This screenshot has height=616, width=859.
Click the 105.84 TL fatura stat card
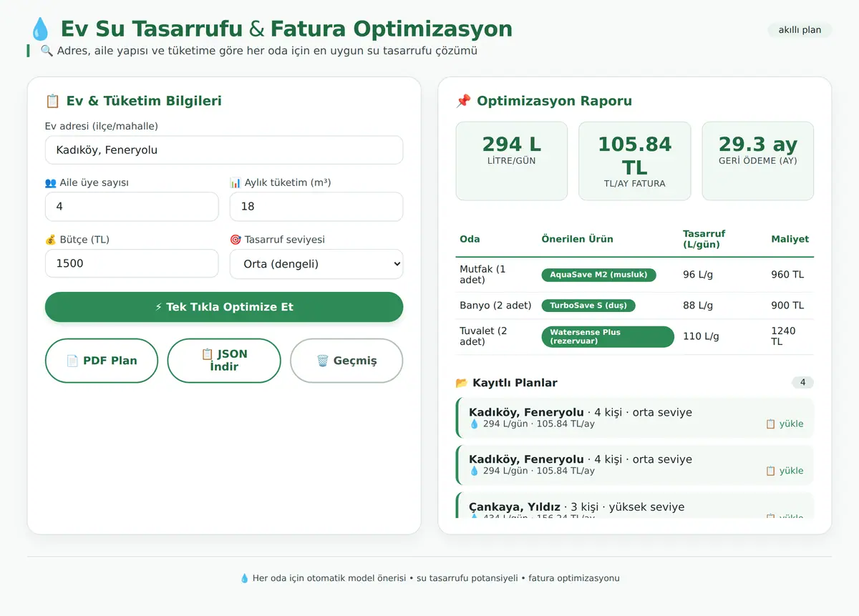point(635,161)
